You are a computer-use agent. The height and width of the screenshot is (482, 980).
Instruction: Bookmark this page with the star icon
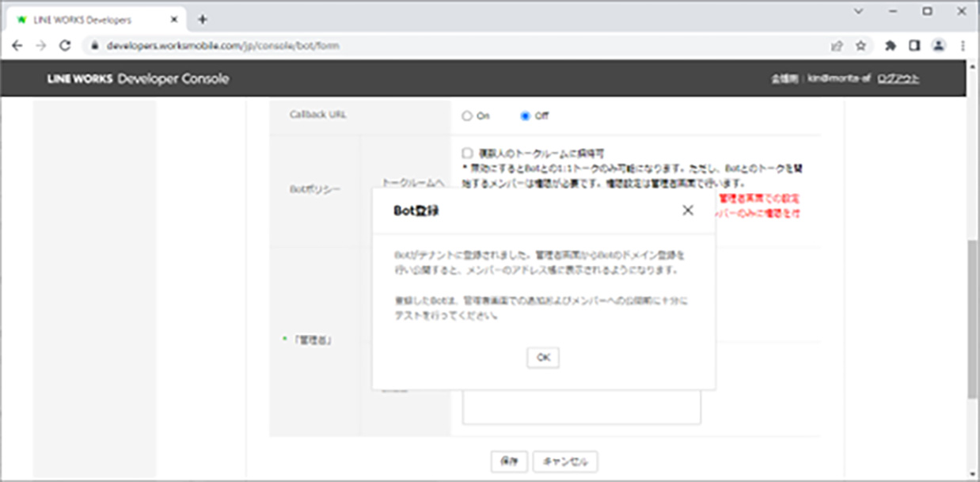[860, 46]
